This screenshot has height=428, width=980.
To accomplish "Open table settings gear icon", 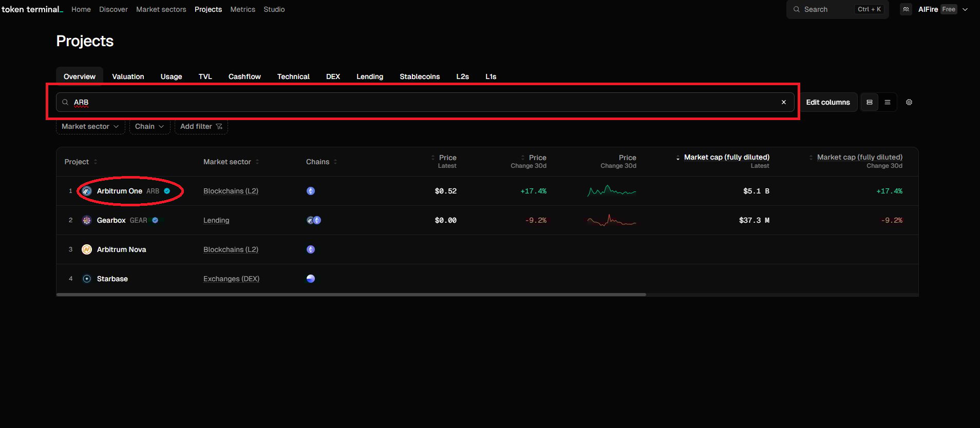I will 909,102.
